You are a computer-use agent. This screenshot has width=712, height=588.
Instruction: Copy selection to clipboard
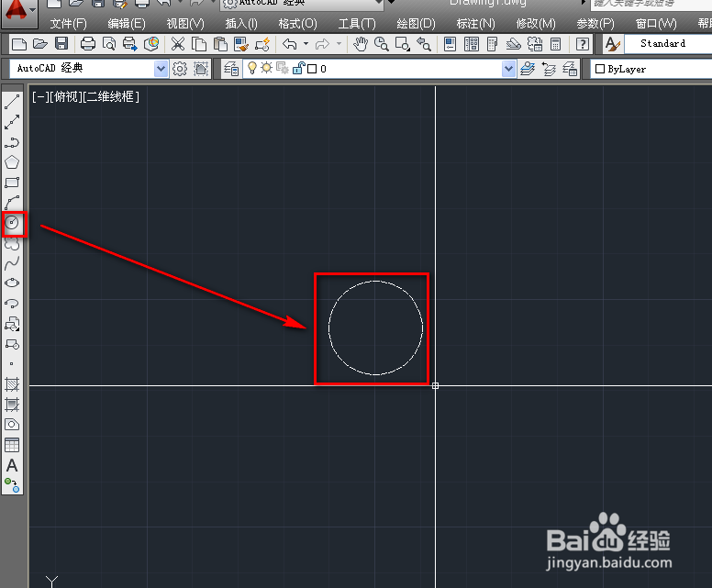pyautogui.click(x=199, y=44)
